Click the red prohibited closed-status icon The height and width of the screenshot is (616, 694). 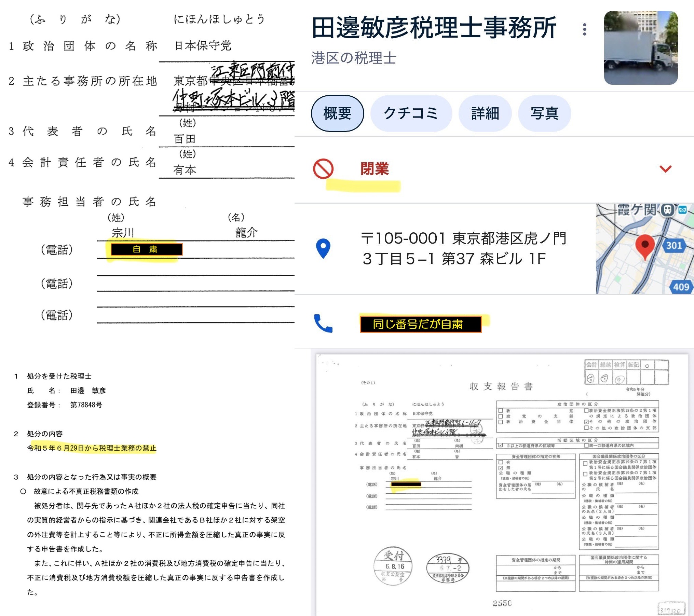tap(323, 169)
